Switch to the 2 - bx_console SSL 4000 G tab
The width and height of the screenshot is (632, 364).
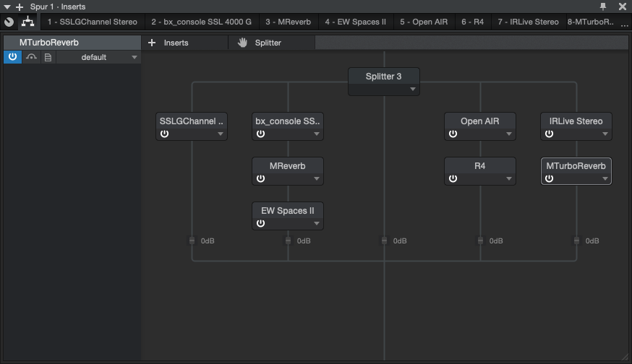point(201,22)
